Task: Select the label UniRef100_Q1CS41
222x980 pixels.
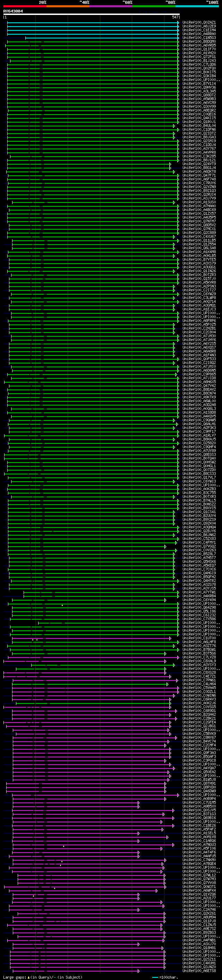Action: click(x=199, y=512)
